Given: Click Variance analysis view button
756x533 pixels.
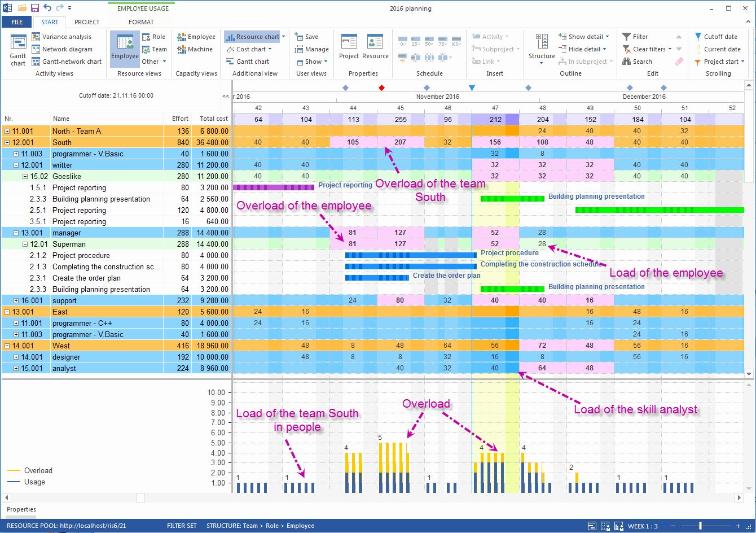Looking at the screenshot, I should [61, 37].
